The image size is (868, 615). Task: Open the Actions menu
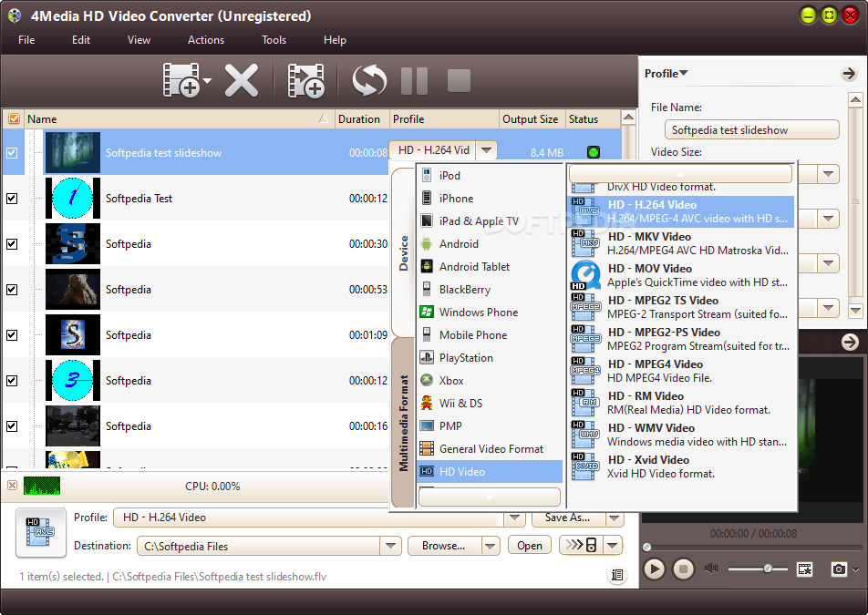pyautogui.click(x=206, y=40)
